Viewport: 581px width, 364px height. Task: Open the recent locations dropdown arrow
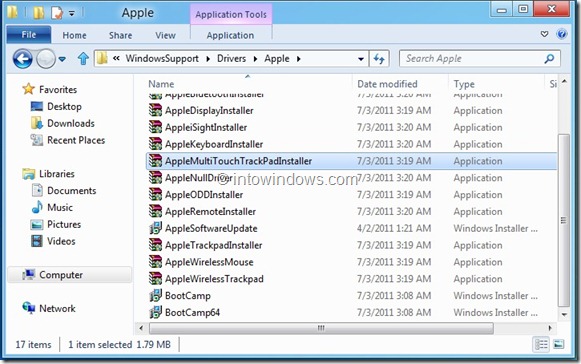click(62, 59)
